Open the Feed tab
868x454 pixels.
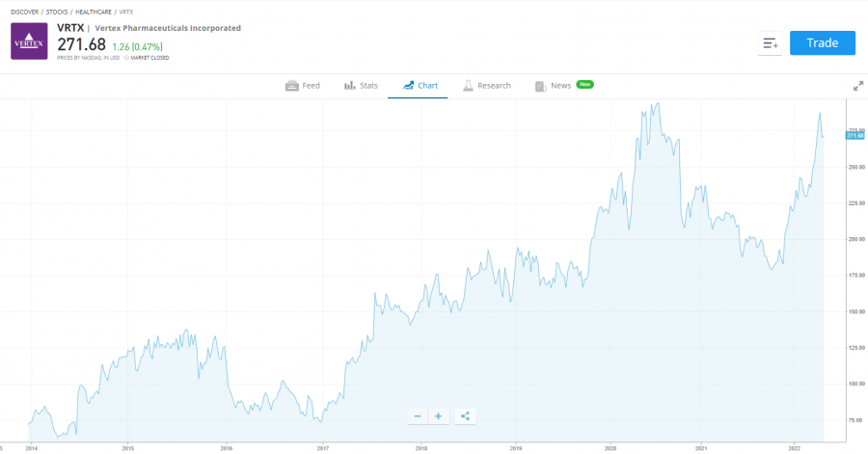(303, 86)
